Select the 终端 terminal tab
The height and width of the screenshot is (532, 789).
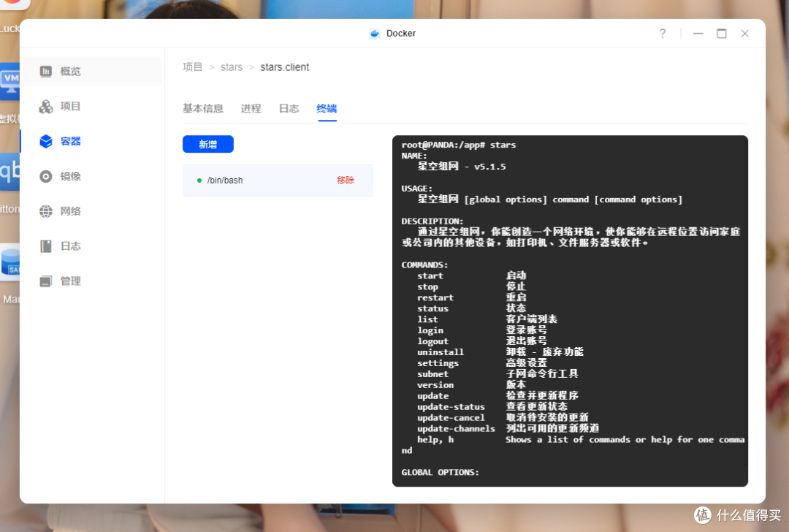click(327, 109)
